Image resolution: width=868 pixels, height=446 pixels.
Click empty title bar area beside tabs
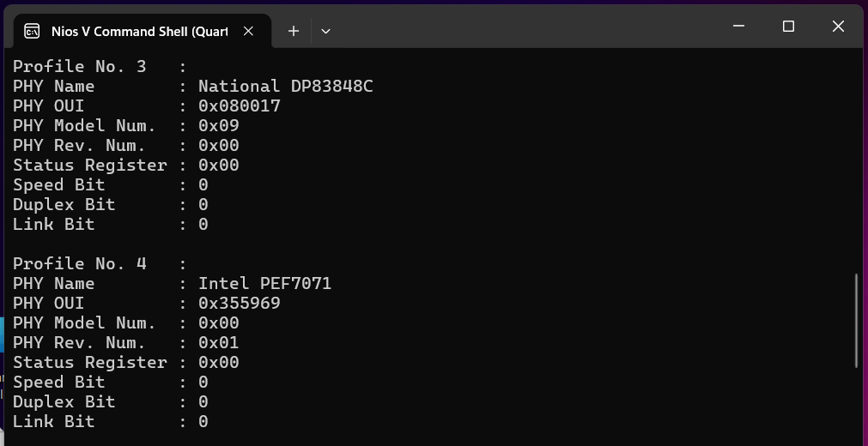(x=515, y=27)
